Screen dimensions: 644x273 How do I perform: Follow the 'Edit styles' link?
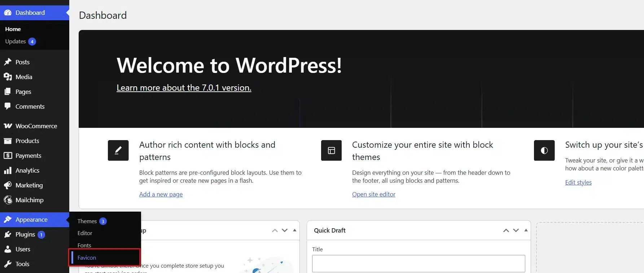tap(578, 182)
